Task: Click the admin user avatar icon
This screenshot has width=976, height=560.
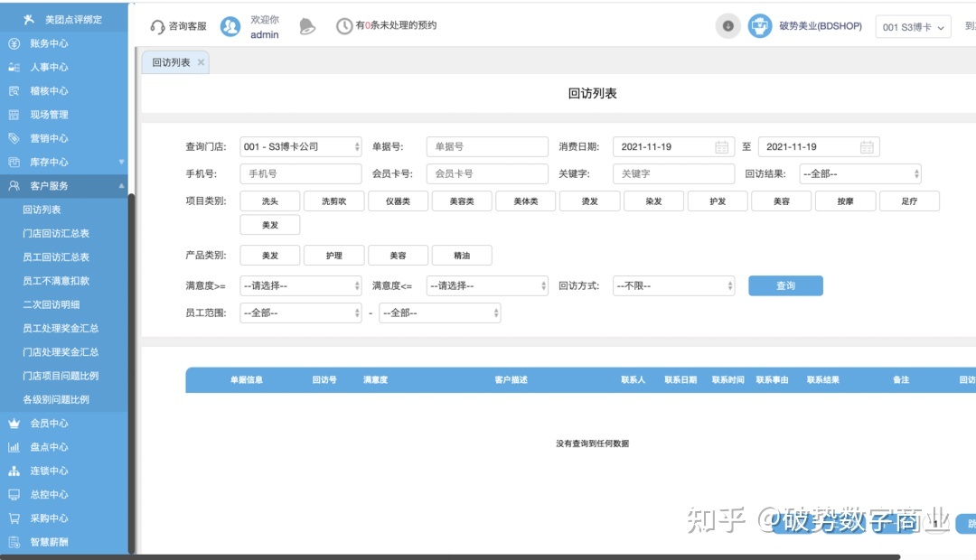Action: point(230,26)
